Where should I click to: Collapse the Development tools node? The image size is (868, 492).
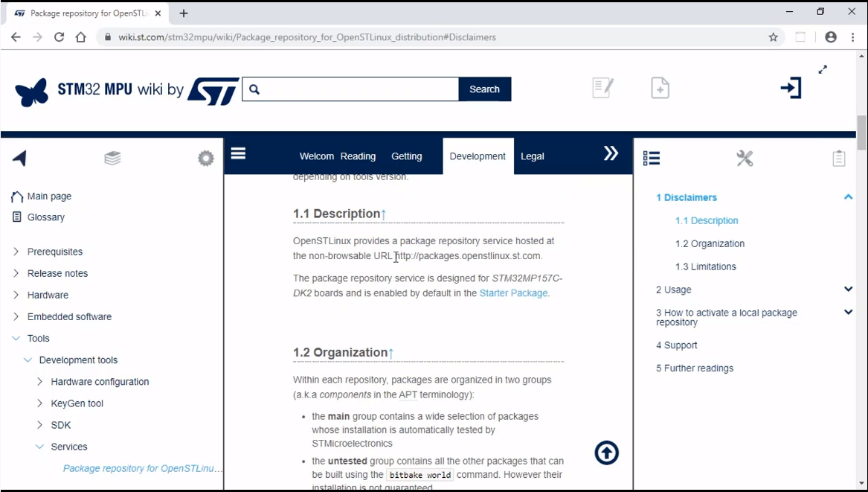coord(28,360)
